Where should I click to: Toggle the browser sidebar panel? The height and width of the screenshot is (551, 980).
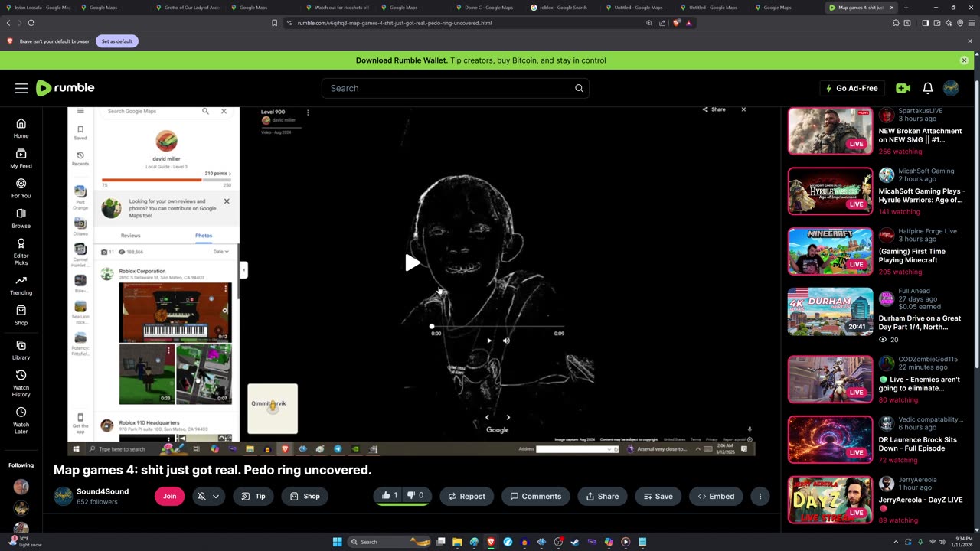click(x=925, y=23)
